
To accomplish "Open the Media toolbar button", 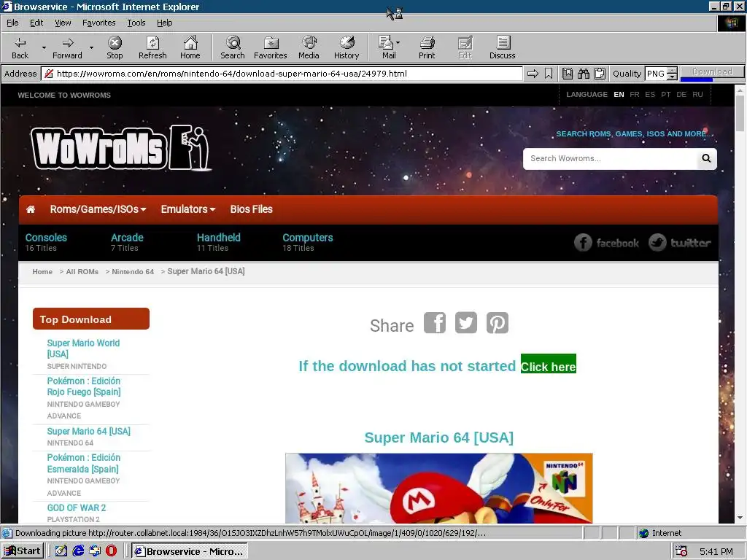I will [x=309, y=47].
